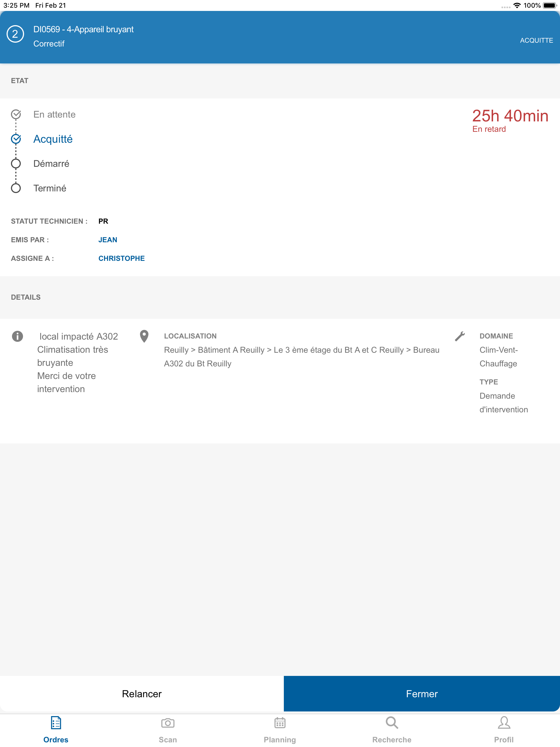Select the Terminé status circle

[x=16, y=188]
